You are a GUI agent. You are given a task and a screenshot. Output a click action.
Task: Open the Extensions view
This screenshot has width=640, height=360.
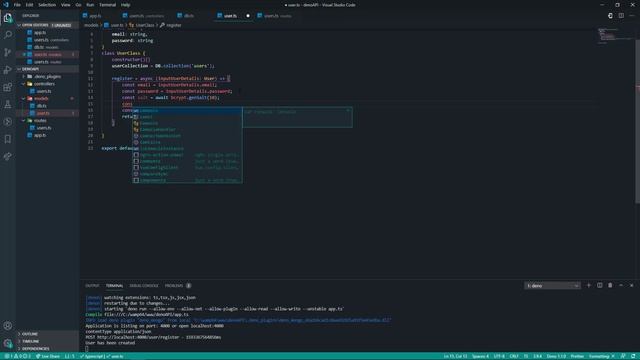click(8, 87)
